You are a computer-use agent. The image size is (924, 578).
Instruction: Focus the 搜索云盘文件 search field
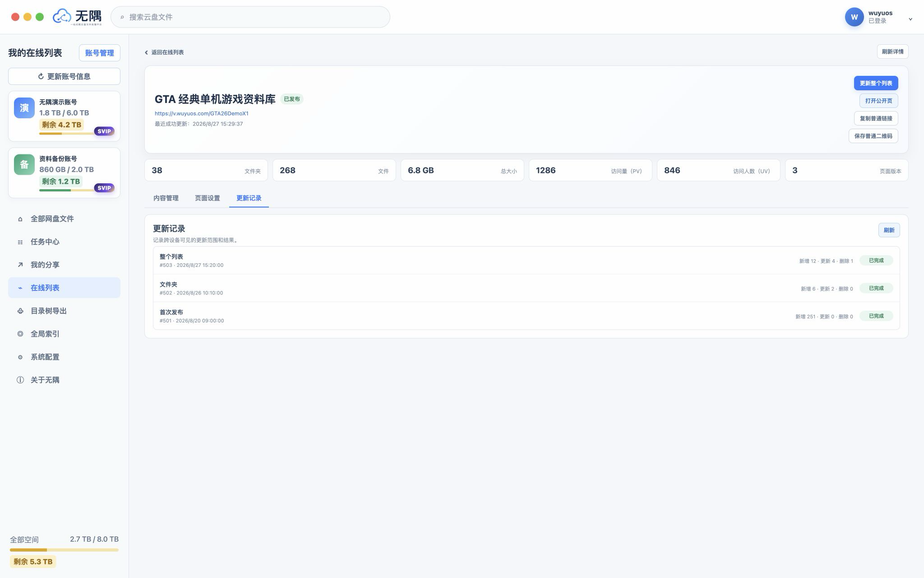(x=250, y=17)
